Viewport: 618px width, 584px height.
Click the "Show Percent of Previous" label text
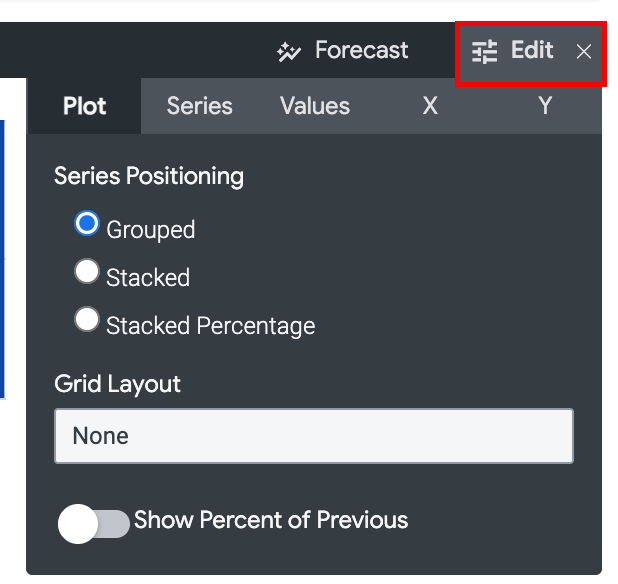click(271, 520)
